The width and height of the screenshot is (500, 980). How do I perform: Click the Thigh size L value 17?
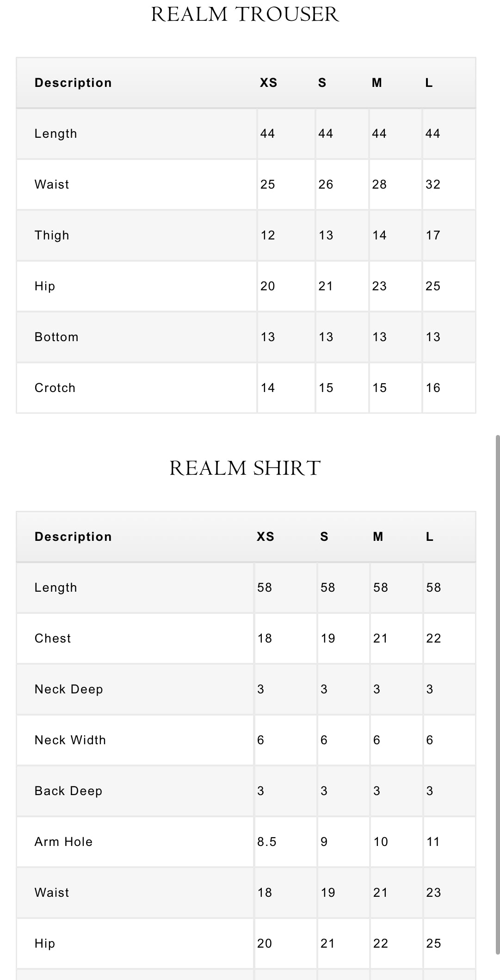433,235
